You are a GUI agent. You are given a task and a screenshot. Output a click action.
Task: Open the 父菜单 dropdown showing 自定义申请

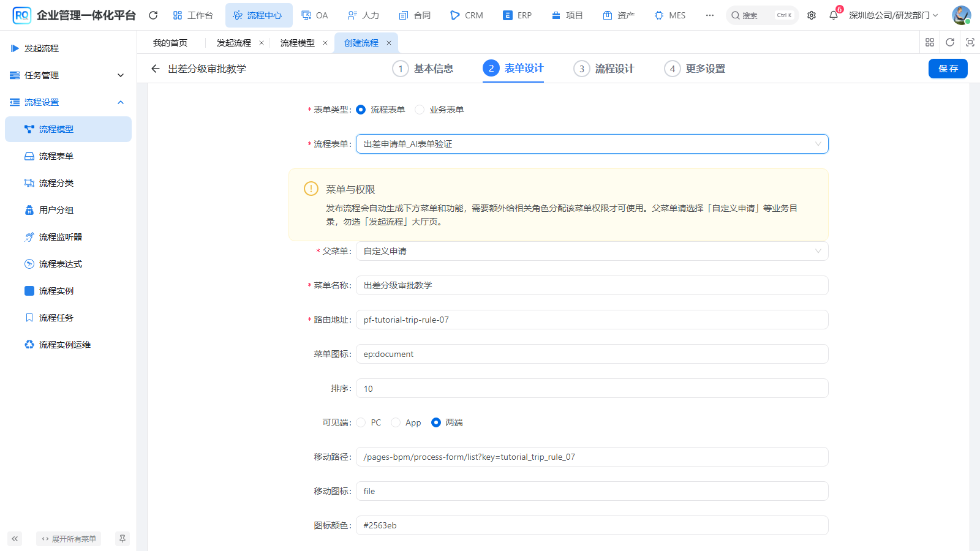[x=592, y=251]
